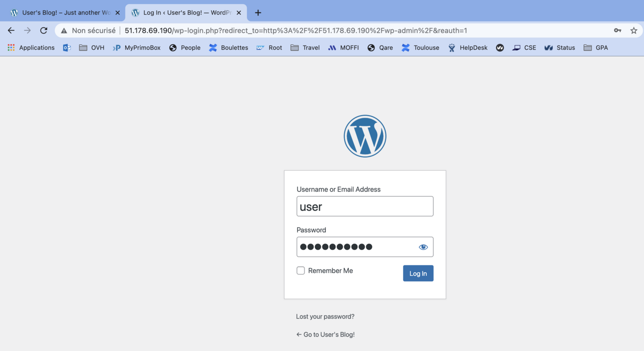Open the HelpDesk bookmark
The image size is (644, 351).
click(467, 47)
